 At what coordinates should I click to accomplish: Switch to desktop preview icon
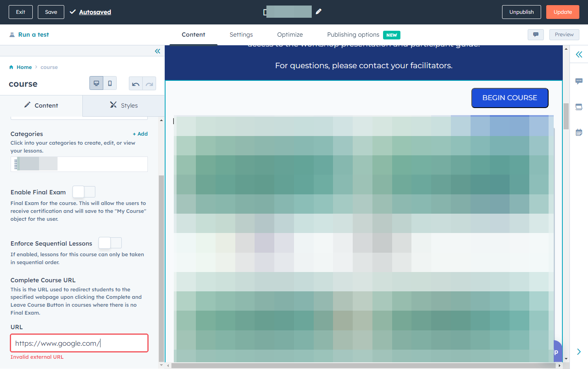click(x=96, y=83)
